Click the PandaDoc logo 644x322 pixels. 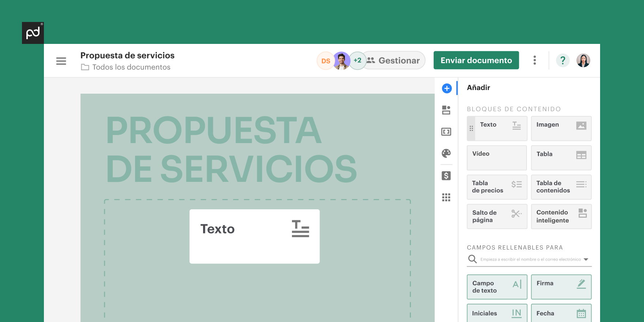coord(33,33)
